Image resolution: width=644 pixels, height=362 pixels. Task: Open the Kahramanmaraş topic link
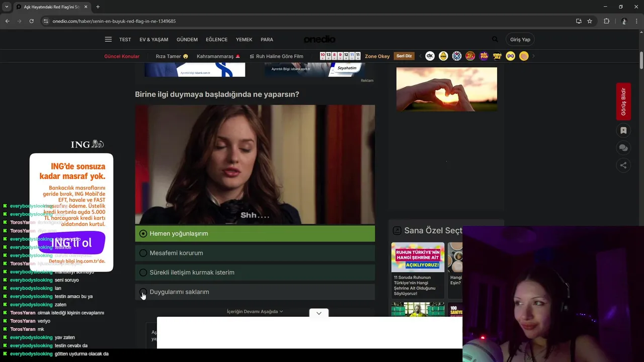tap(218, 56)
